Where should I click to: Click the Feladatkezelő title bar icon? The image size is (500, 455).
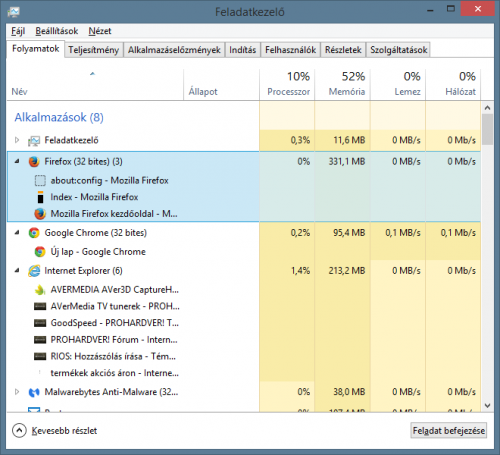tap(14, 12)
